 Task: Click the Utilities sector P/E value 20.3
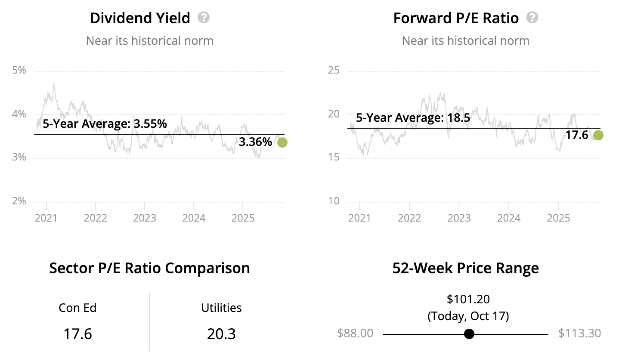(221, 334)
